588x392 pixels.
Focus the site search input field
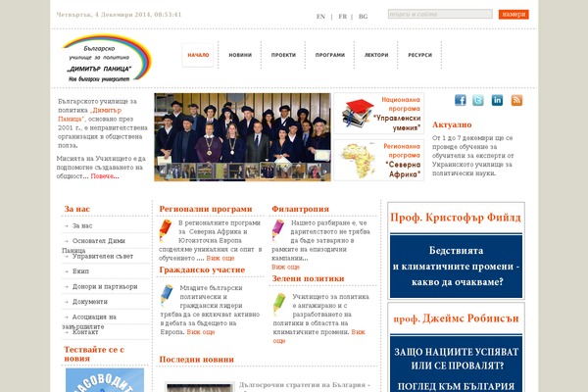tap(440, 14)
